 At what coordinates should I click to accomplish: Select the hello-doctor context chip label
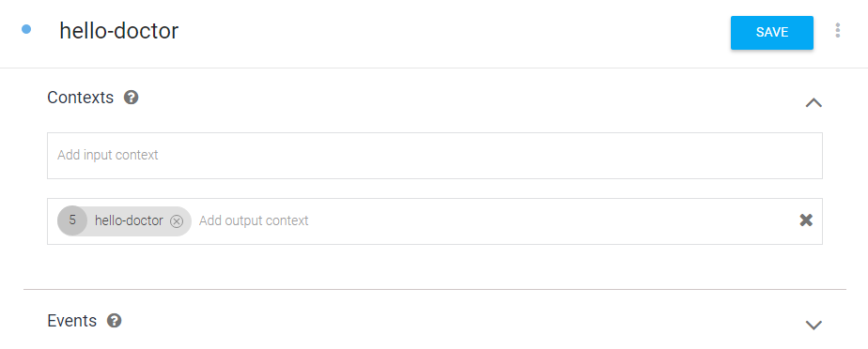coord(129,220)
